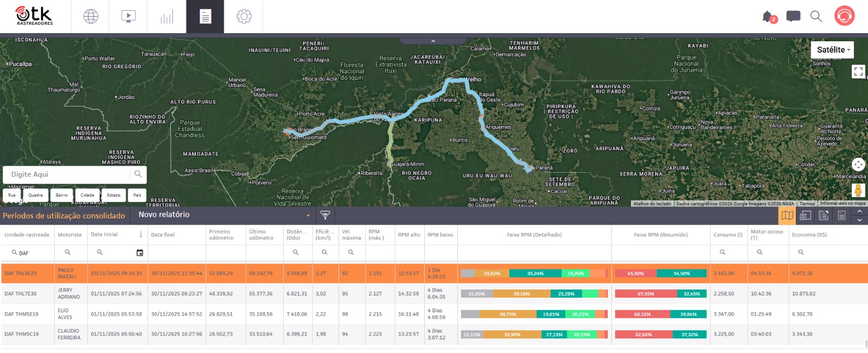Viewport: 868px width, 353px height.
Task: Open the Satélite map type dropdown
Action: [x=833, y=49]
